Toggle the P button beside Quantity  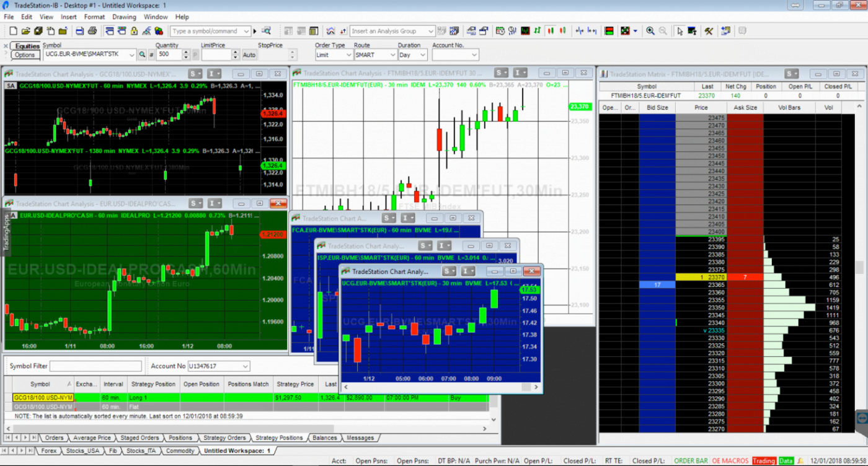196,55
